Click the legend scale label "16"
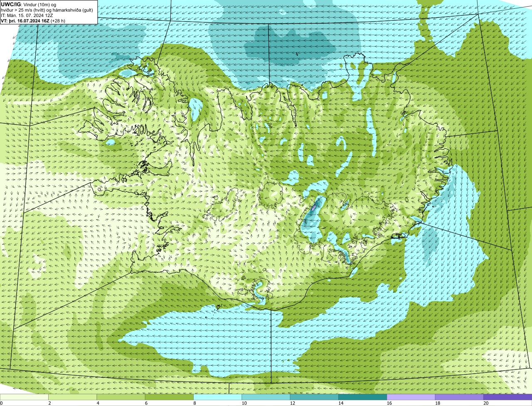Viewport: 532px width, 406px height. coord(389,403)
